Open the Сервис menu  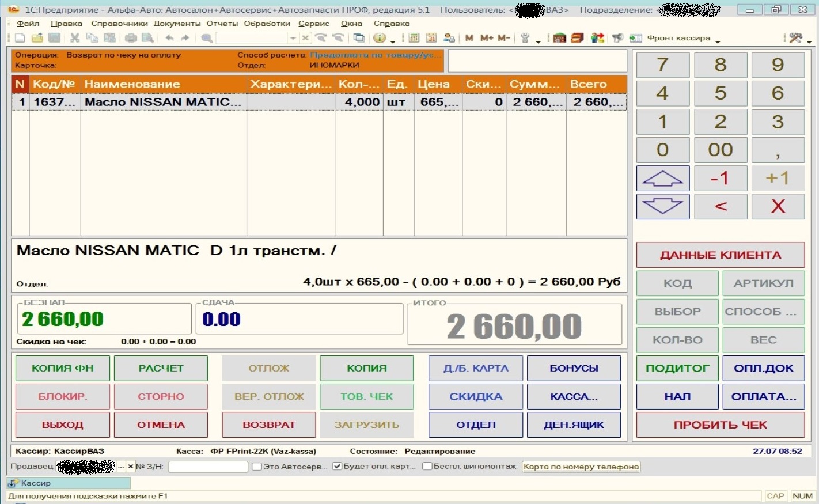(314, 24)
